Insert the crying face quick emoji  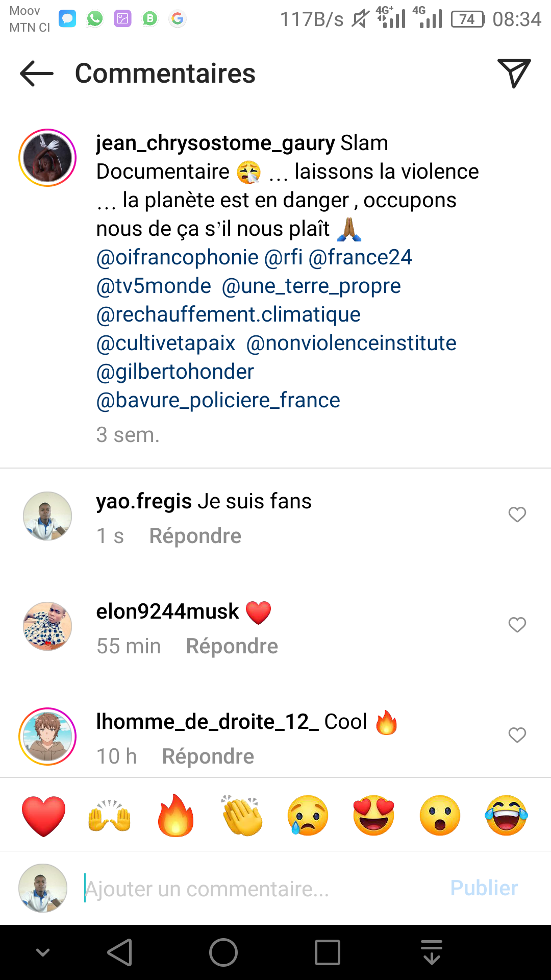coord(308,816)
